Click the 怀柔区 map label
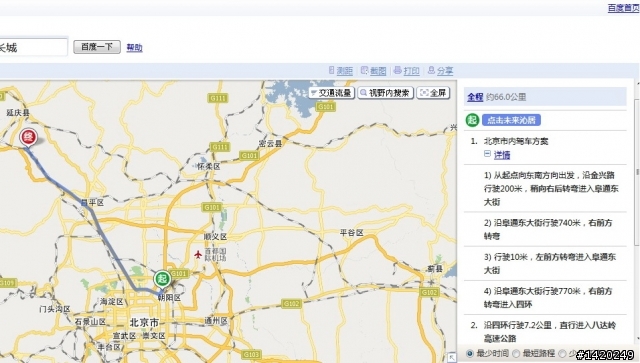 (x=209, y=166)
